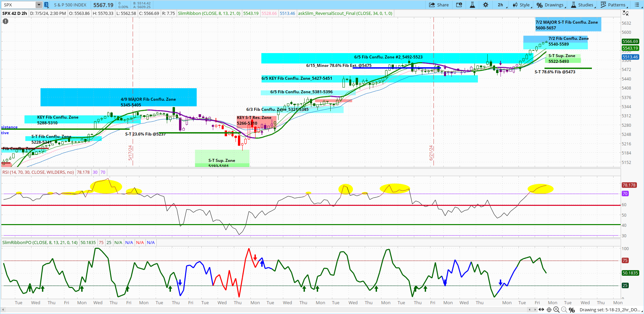Click the Share icon in the toolbar
644x314 pixels.
(431, 5)
